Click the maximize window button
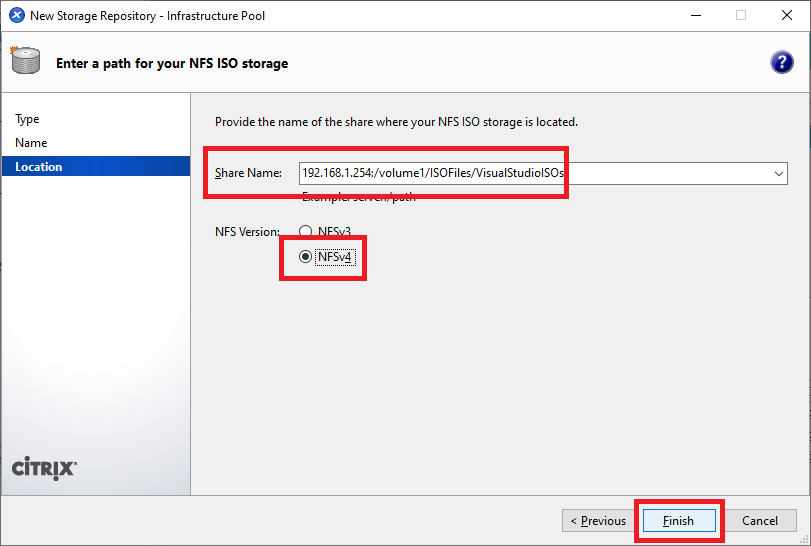This screenshot has height=546, width=811. pyautogui.click(x=741, y=16)
